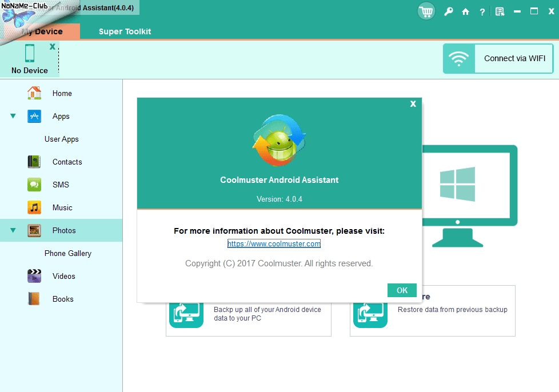Click the No Device phone icon
Image resolution: width=559 pixels, height=392 pixels.
click(30, 53)
